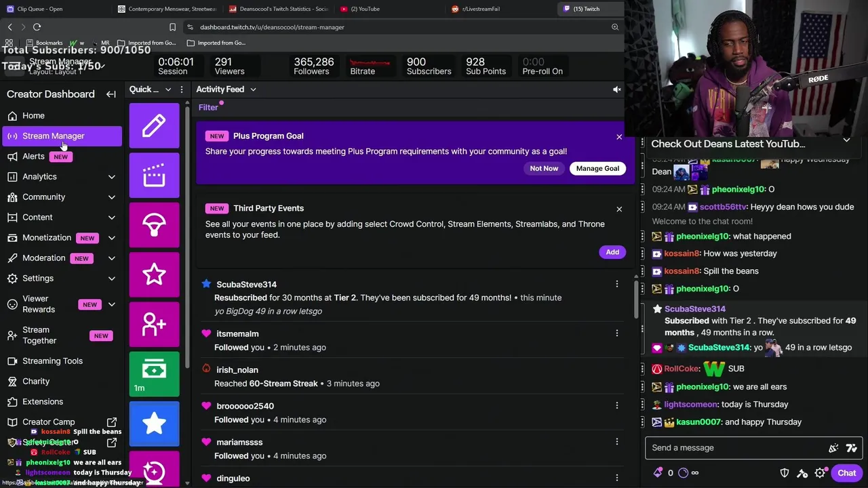Viewport: 868px width, 488px height.
Task: Open the Bookmarks folder in bookmarks bar
Action: (44, 43)
